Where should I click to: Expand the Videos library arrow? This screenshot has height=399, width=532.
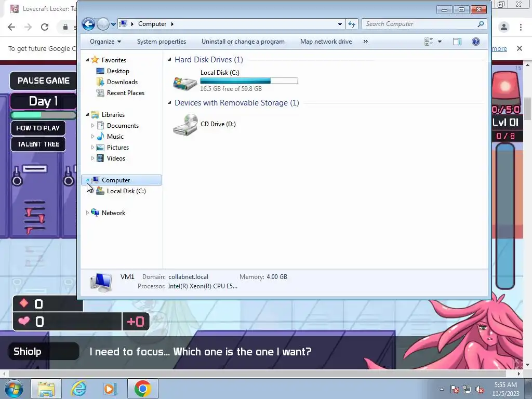click(92, 158)
